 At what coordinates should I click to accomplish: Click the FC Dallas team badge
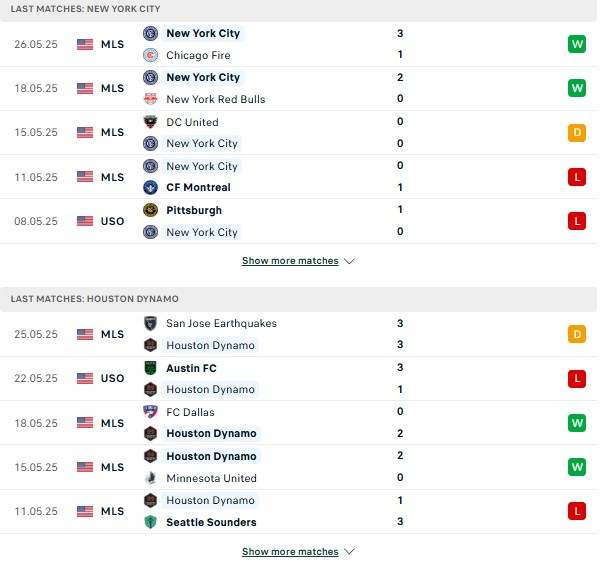(150, 412)
